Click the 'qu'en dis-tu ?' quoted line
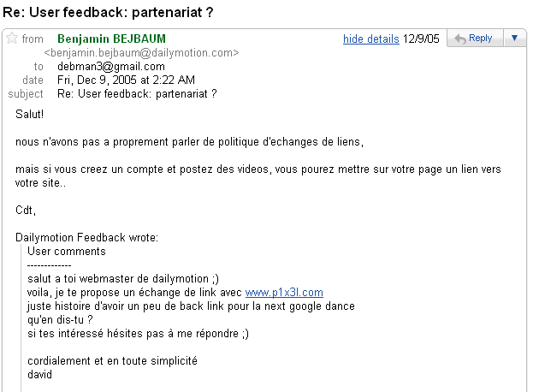 pos(62,319)
